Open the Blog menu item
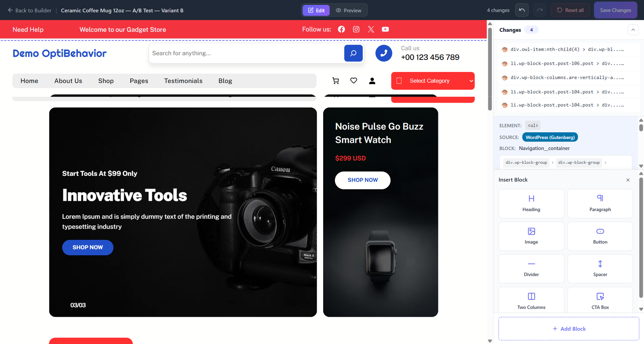Viewport: 644px width, 344px height. [x=225, y=81]
